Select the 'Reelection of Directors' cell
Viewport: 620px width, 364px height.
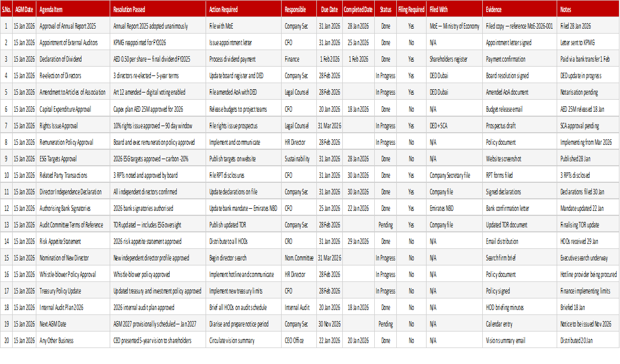73,75
